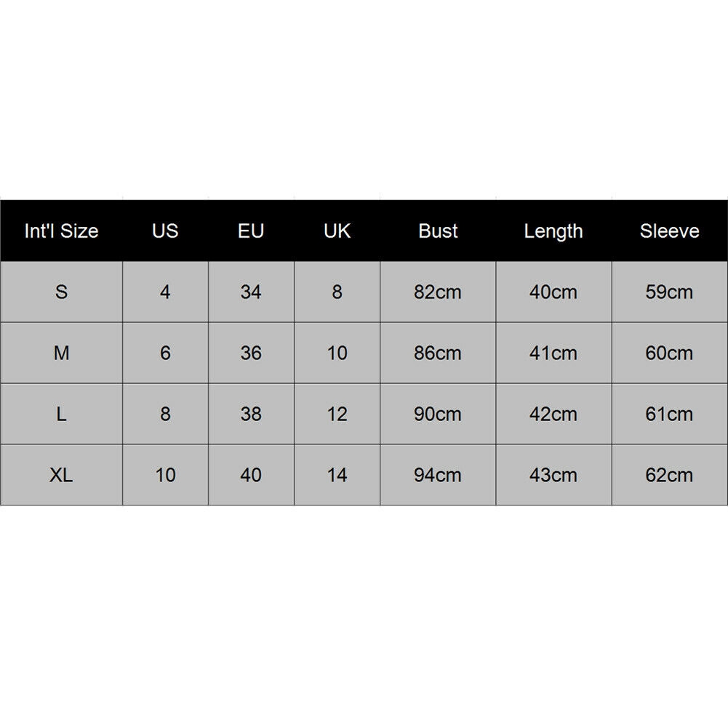Select the L size cell
The image size is (728, 728).
point(61,415)
